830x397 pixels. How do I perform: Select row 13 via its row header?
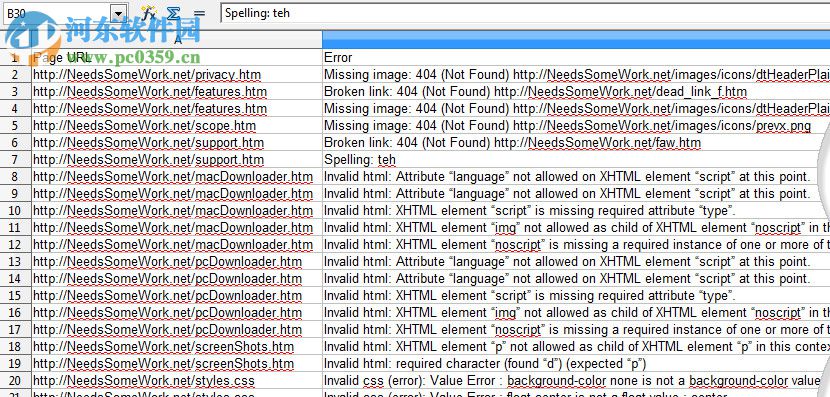15,261
